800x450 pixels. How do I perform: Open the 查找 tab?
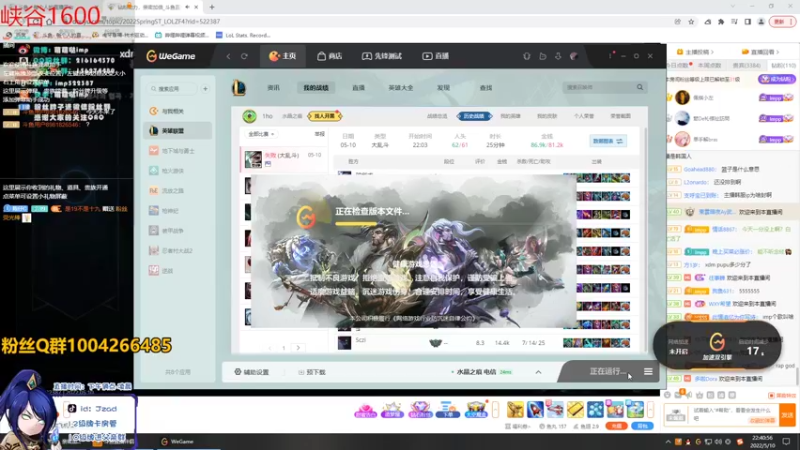486,88
